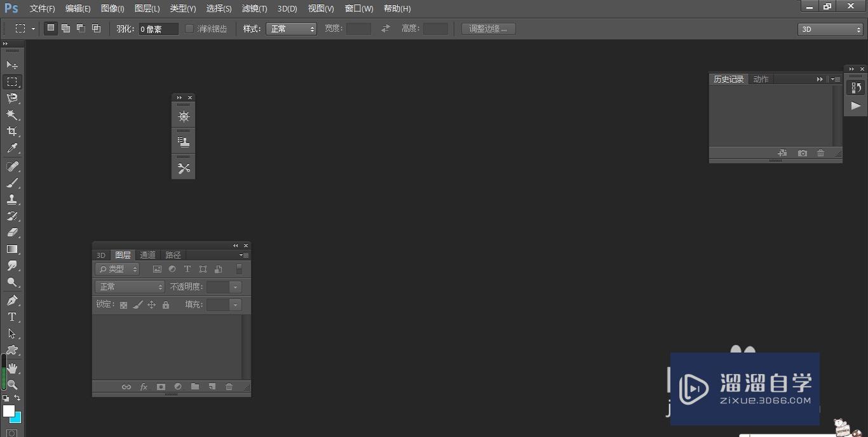Choose Intersect with Selection mode
The height and width of the screenshot is (437, 868).
96,29
